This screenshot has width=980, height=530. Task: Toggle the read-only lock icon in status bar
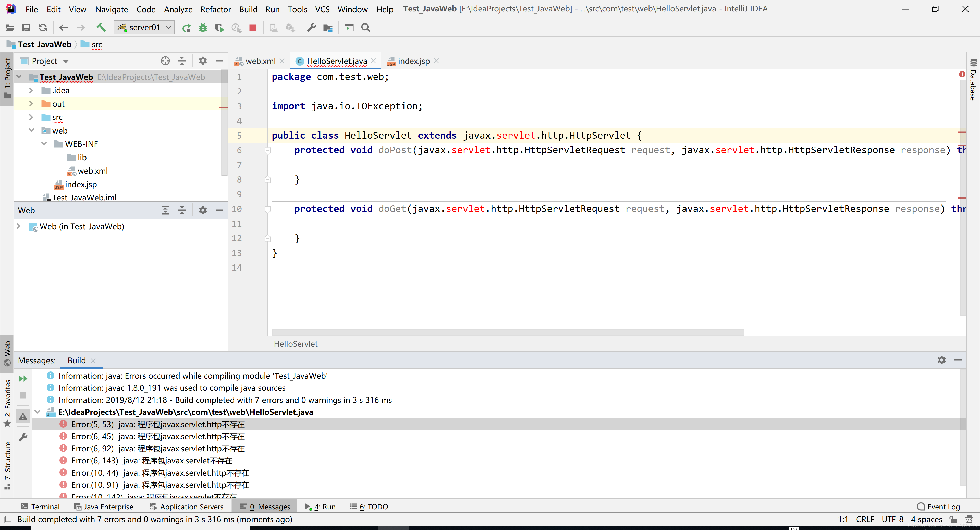click(953, 519)
